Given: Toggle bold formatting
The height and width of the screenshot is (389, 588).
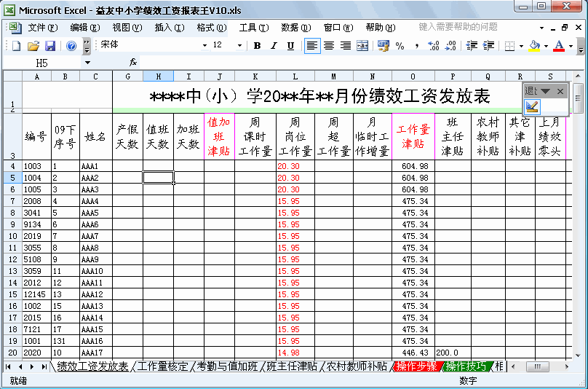Looking at the screenshot, I should point(257,46).
